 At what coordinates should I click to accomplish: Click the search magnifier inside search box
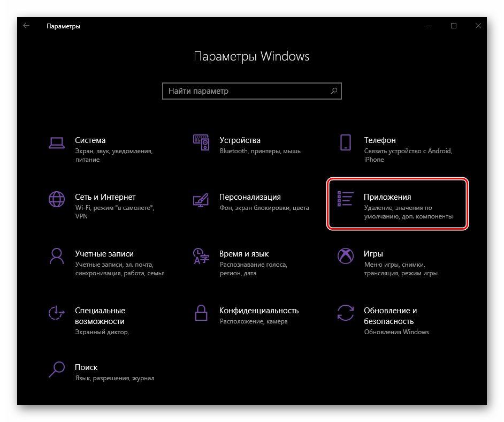pos(334,91)
